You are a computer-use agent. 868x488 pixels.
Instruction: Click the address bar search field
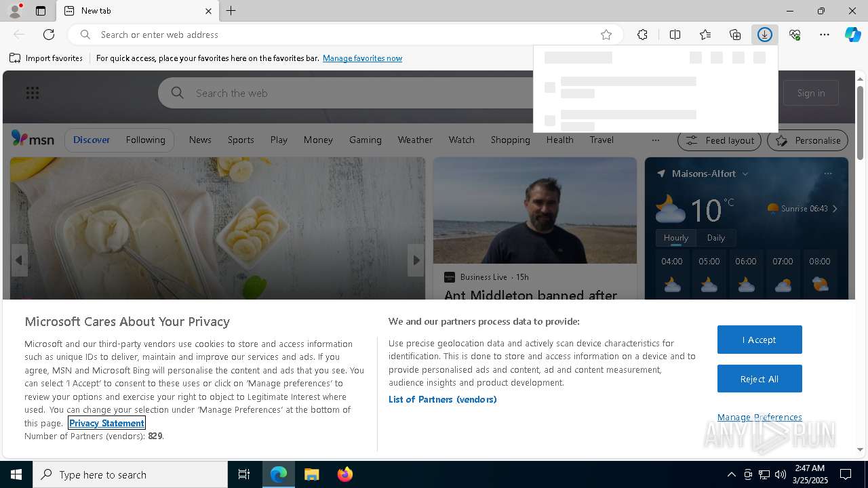346,35
